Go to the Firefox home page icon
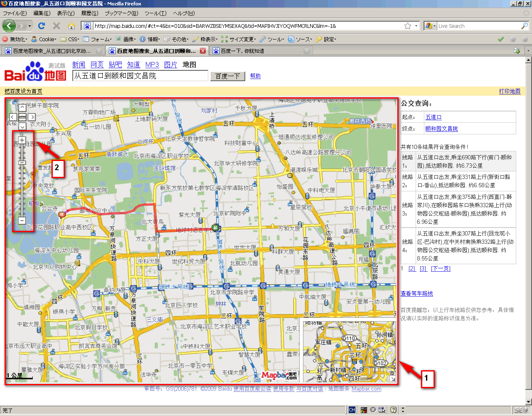The image size is (532, 416). [x=71, y=26]
